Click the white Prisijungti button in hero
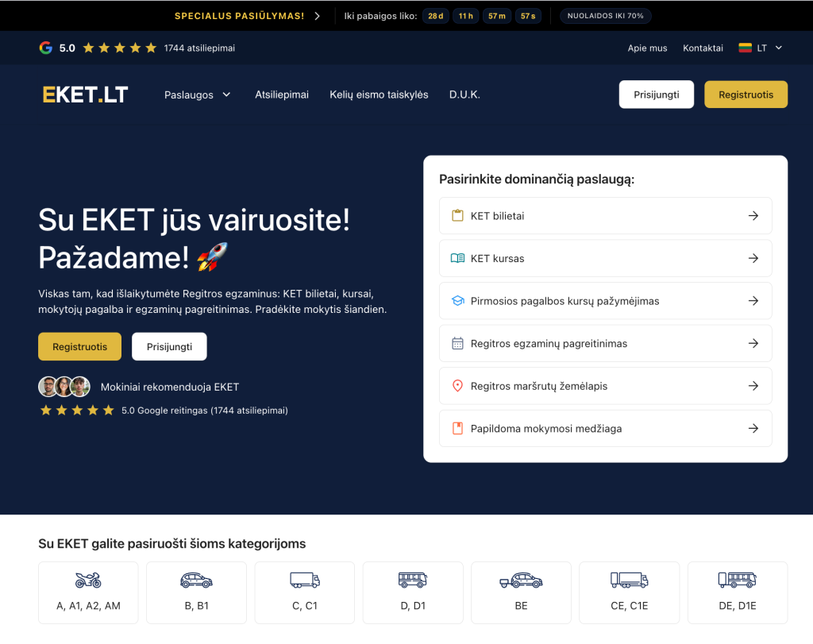 [x=169, y=347]
